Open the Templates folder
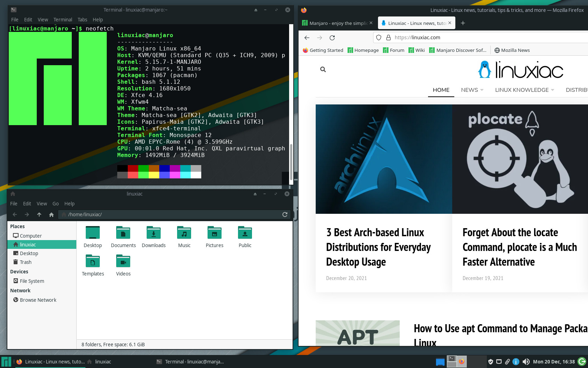Viewport: 588px width, 368px height. pos(93,265)
